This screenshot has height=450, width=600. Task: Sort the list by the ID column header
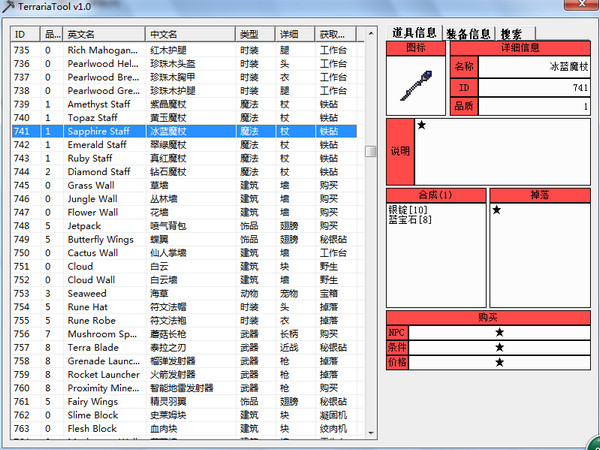pos(25,34)
